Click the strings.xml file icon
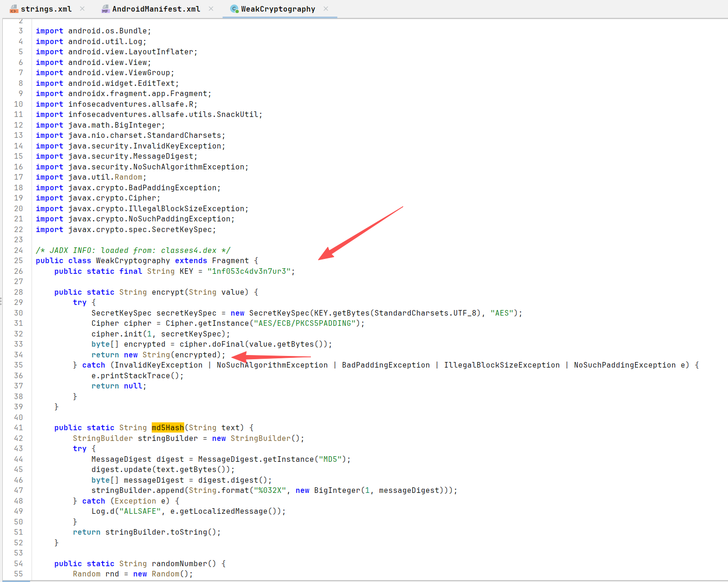This screenshot has width=728, height=582. pyautogui.click(x=14, y=9)
